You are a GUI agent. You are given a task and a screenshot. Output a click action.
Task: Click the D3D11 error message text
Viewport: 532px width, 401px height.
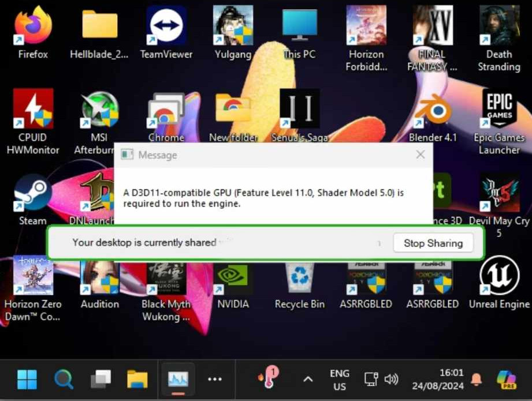click(x=263, y=198)
